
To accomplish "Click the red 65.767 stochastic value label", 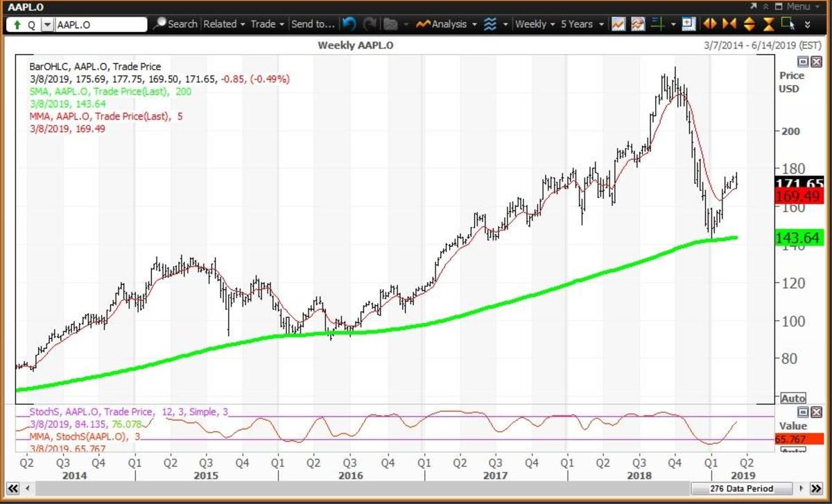I will 801,440.
